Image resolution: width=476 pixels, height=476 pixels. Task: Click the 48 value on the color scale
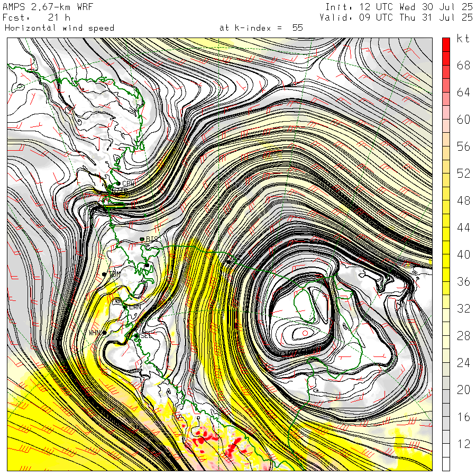tap(463, 200)
